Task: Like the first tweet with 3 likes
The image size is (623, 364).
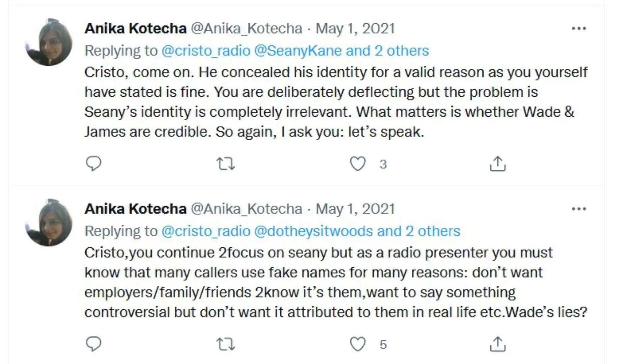Action: tap(358, 164)
